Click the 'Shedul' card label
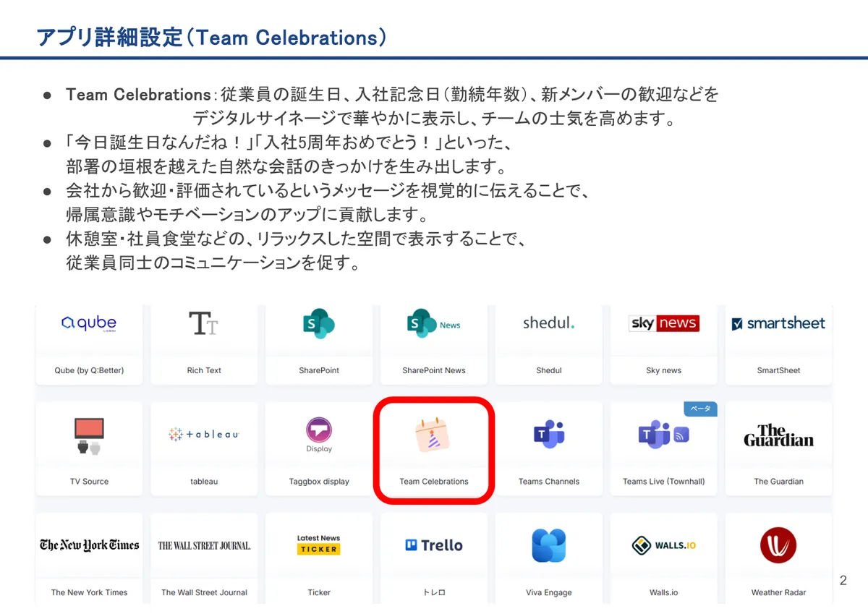The width and height of the screenshot is (868, 614). tap(549, 370)
